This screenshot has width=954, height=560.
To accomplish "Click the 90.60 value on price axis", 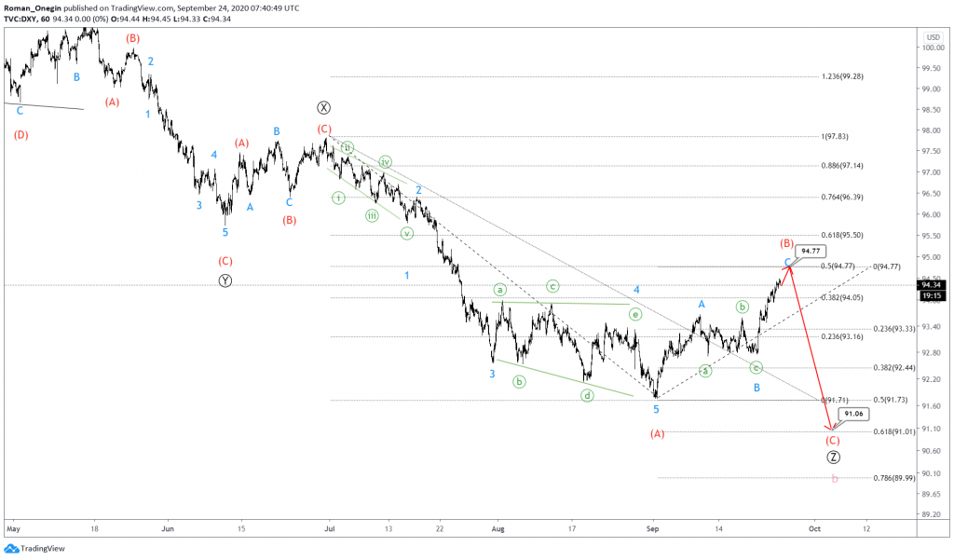I will coord(933,451).
